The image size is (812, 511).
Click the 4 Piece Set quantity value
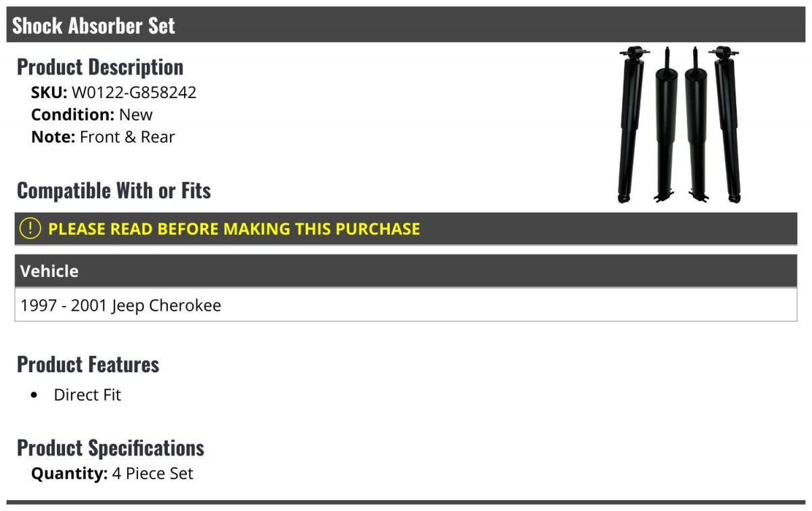[153, 474]
